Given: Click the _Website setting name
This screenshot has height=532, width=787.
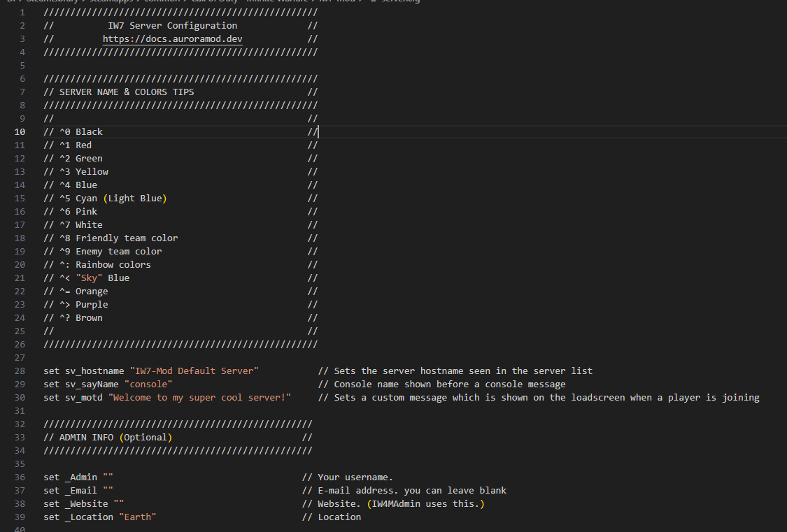Looking at the screenshot, I should pos(86,504).
